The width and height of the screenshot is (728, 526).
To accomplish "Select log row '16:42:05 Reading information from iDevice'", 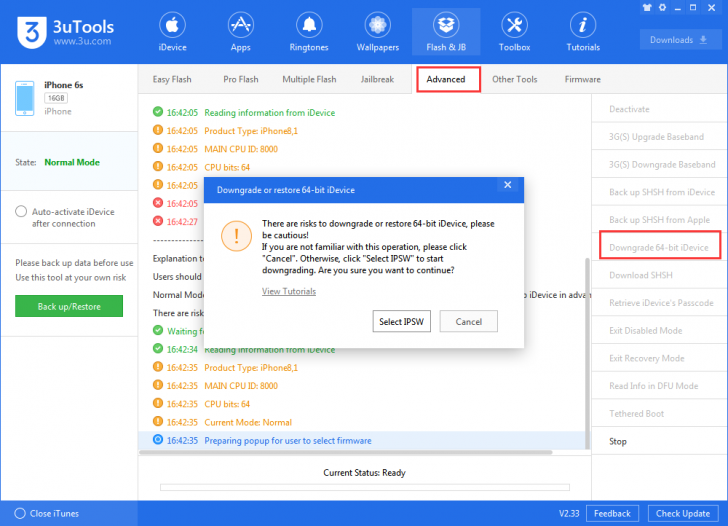I will tap(362, 113).
